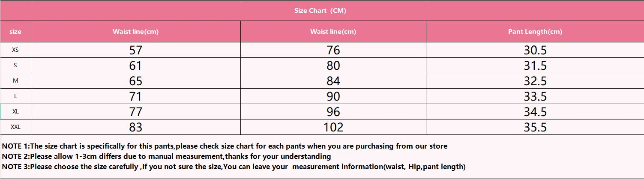This screenshot has width=644, height=179.
Task: Click the NOTE 3 size advice text
Action: click(x=234, y=167)
